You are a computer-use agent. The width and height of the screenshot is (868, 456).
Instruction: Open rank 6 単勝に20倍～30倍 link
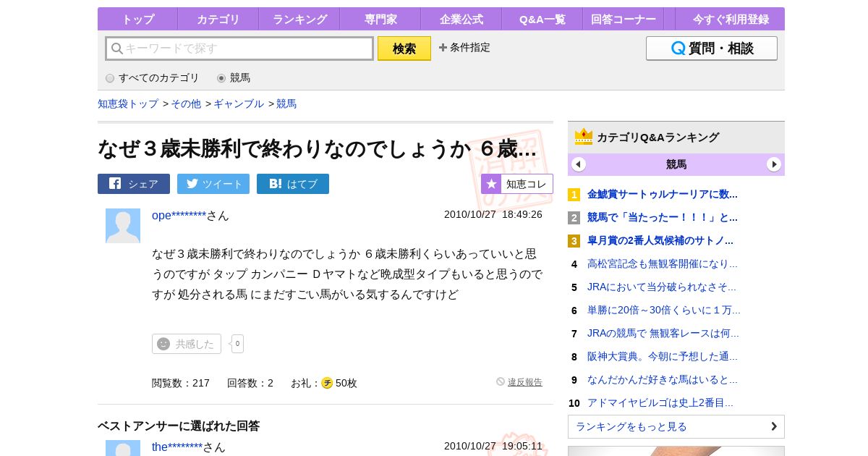[664, 310]
